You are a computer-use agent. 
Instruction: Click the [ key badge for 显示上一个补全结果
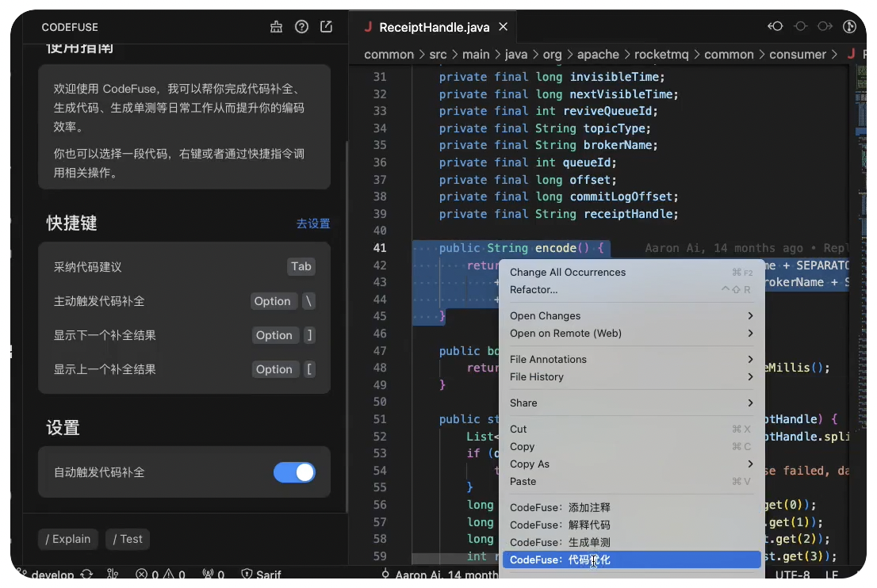[308, 369]
